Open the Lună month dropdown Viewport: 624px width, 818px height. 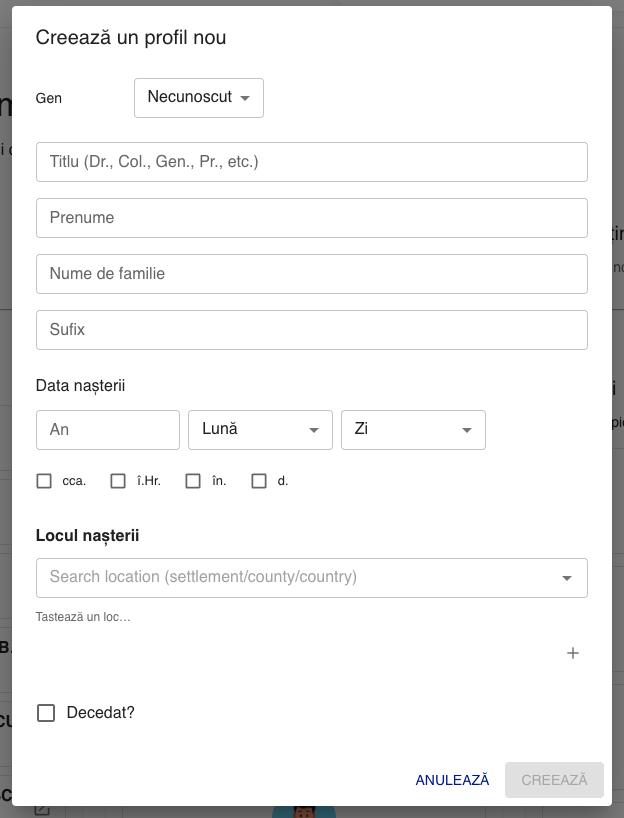260,430
